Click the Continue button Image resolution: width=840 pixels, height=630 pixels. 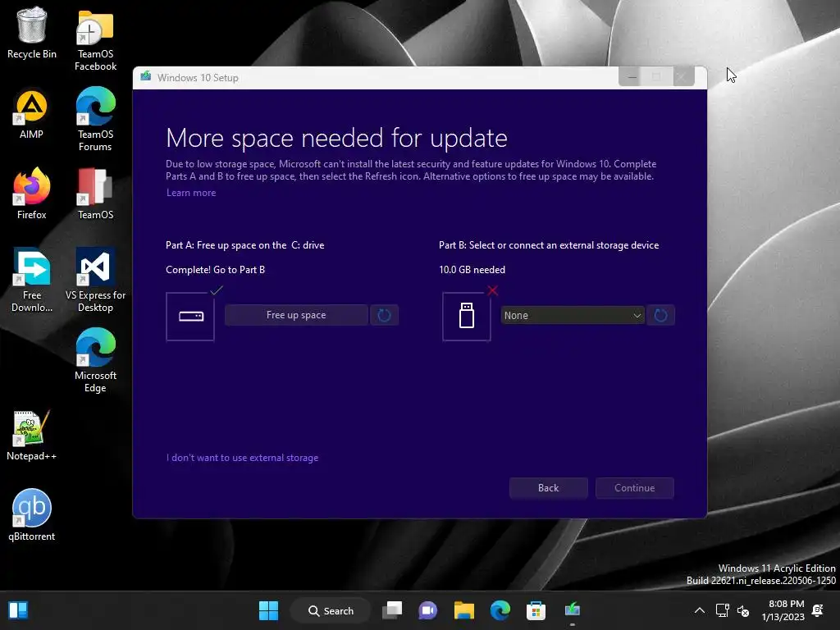(x=635, y=488)
